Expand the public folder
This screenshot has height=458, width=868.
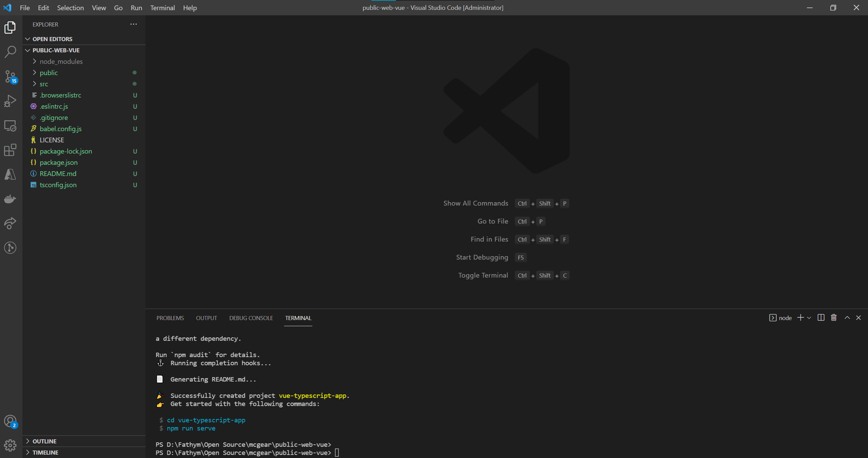pos(84,73)
